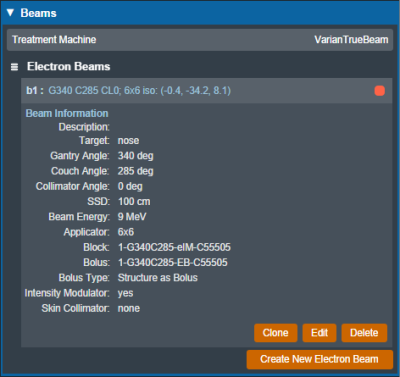This screenshot has width=400, height=377.
Task: Create New Electron Beam
Action: [320, 359]
